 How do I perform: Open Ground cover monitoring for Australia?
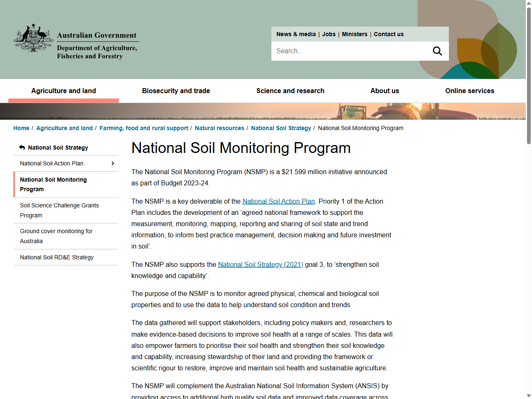pyautogui.click(x=66, y=236)
